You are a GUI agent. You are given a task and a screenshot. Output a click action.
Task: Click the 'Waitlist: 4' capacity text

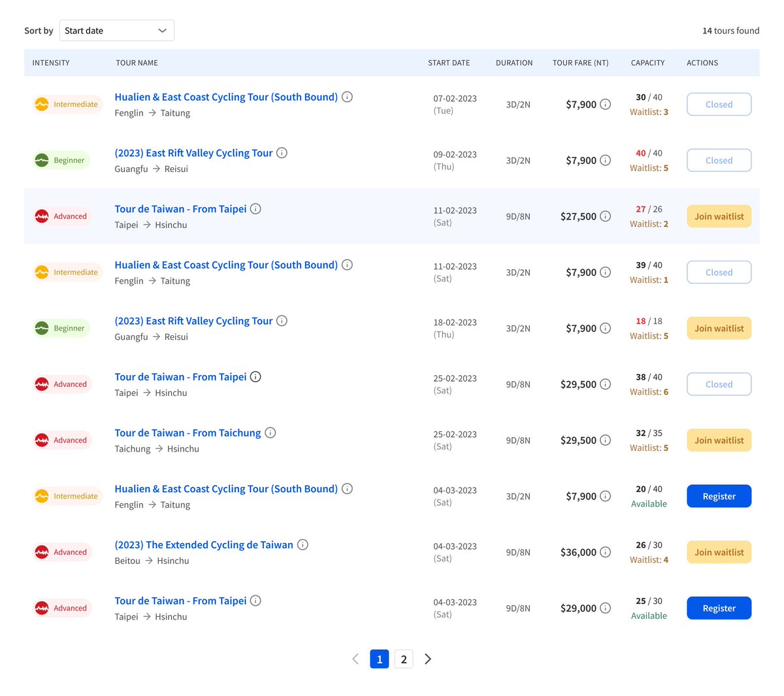point(649,559)
